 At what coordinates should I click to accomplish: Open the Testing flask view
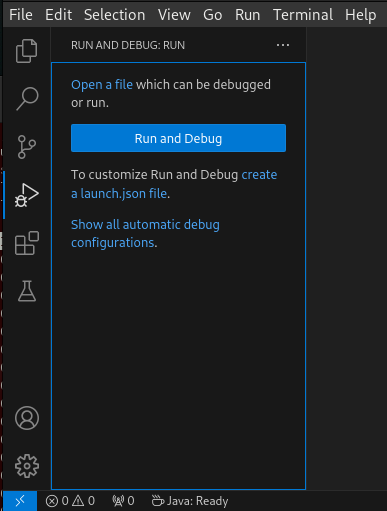(27, 291)
